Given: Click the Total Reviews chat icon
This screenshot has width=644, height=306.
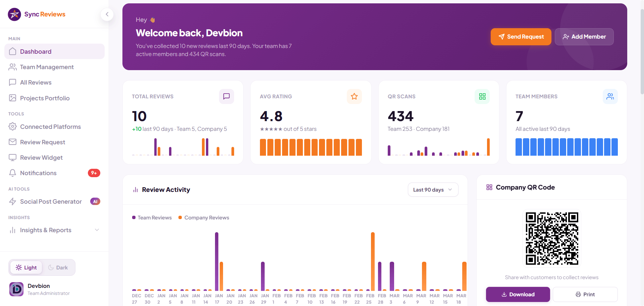Looking at the screenshot, I should pos(227,96).
